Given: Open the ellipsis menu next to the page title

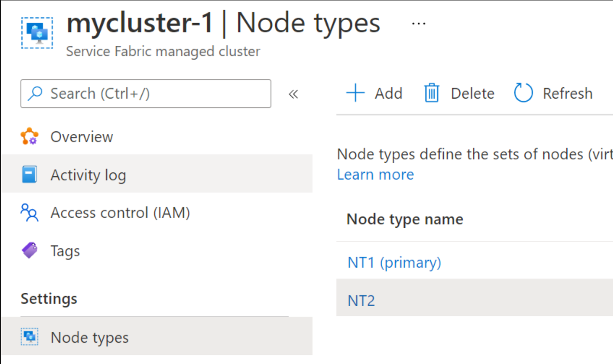Looking at the screenshot, I should click(x=417, y=23).
